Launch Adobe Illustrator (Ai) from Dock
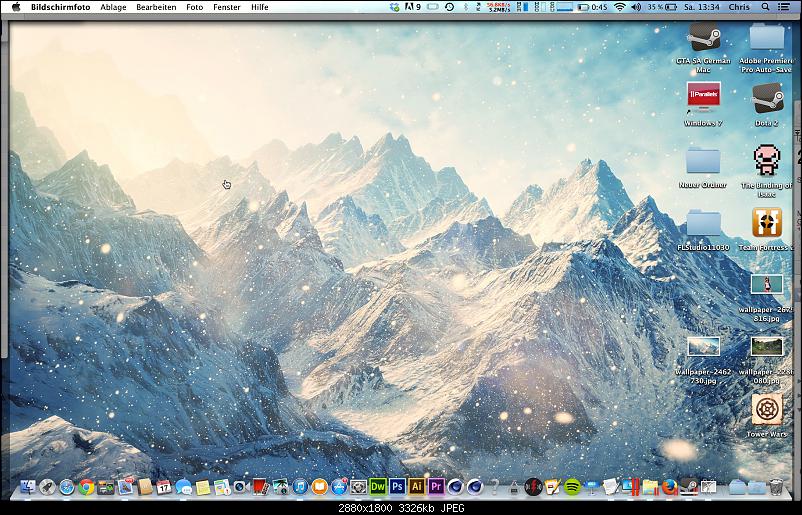This screenshot has width=802, height=515. click(417, 487)
